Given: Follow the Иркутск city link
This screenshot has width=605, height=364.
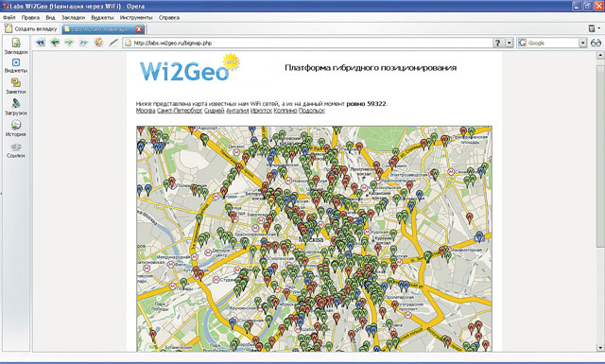Looking at the screenshot, I should [x=261, y=111].
